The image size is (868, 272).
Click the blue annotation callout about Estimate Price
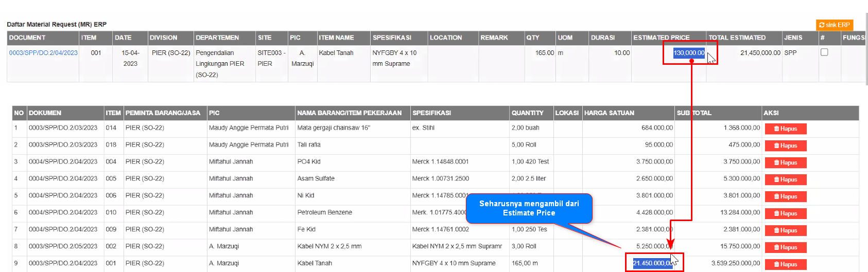point(529,208)
